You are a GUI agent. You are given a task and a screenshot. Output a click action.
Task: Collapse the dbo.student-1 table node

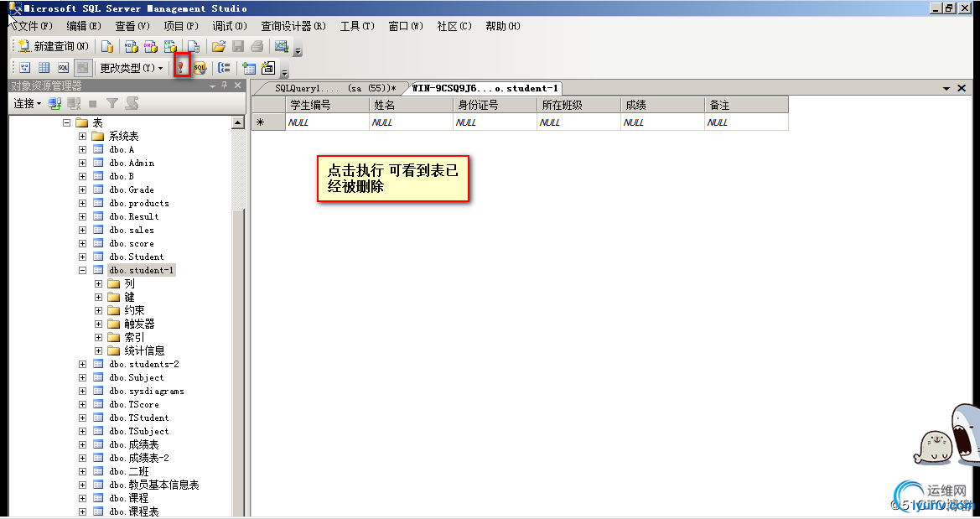82,271
